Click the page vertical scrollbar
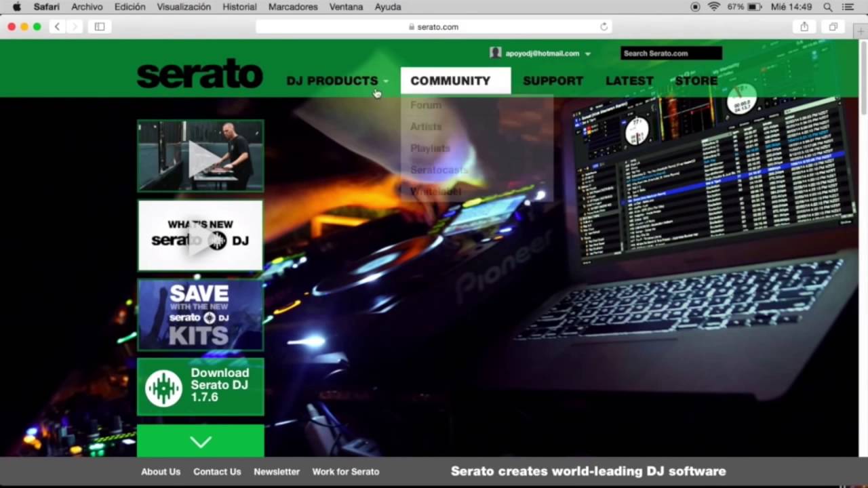 tap(864, 78)
